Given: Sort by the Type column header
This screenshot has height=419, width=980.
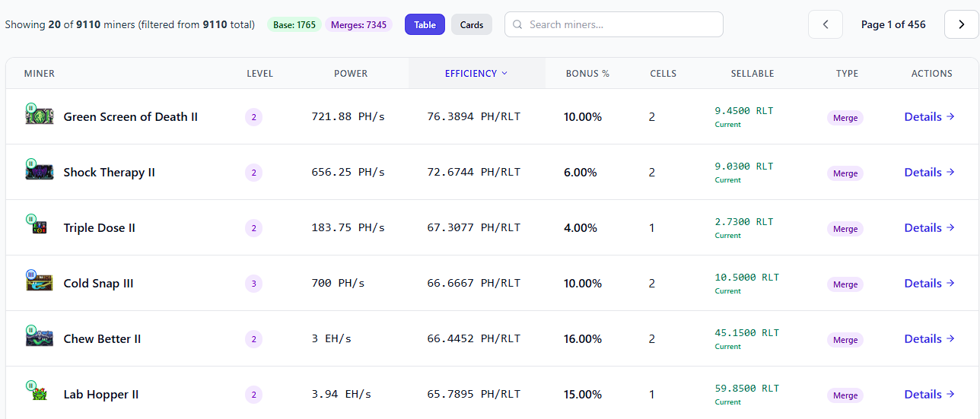Looking at the screenshot, I should [x=847, y=73].
